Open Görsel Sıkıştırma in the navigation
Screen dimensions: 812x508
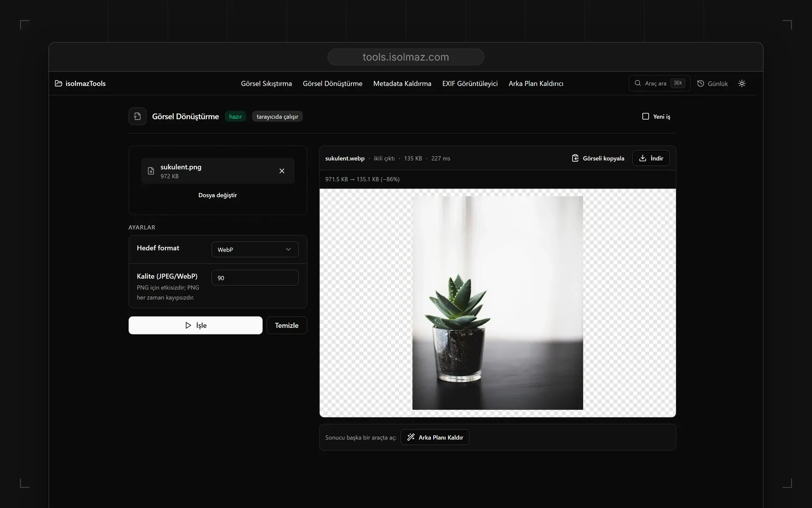coord(266,83)
